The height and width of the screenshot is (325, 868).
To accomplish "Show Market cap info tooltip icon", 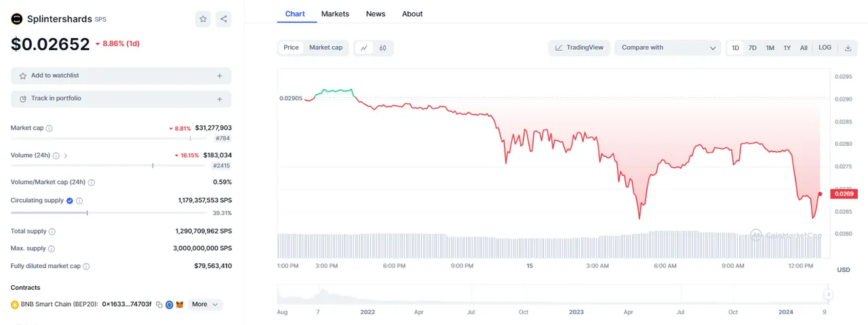I will [50, 128].
